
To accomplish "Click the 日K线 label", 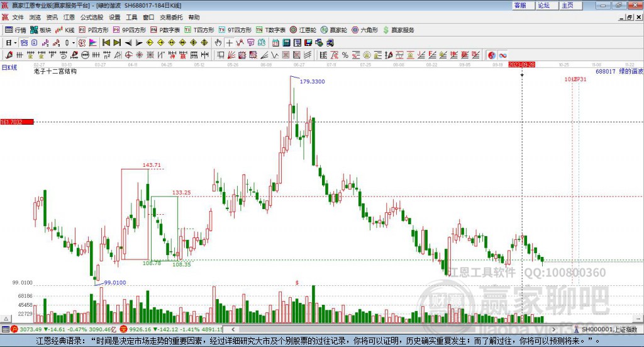I will click(9, 67).
